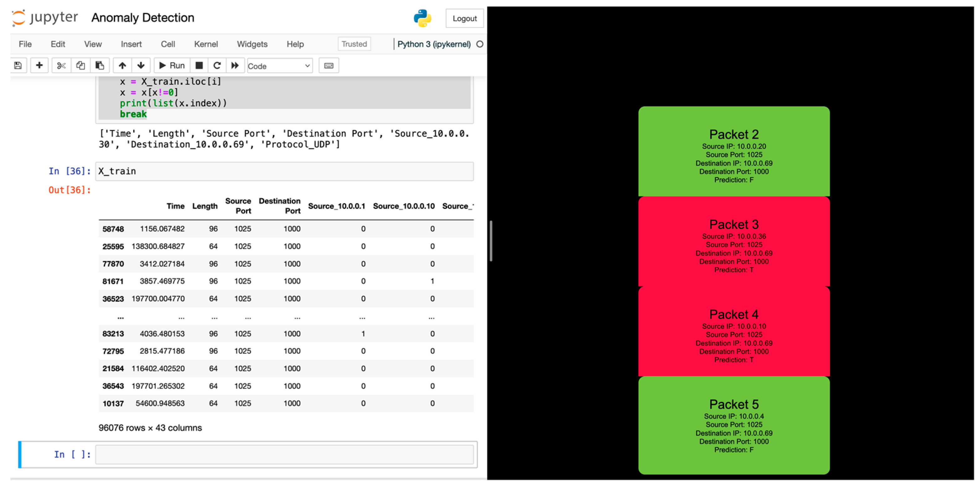Cut the selected cell with the scissors icon
Screen dimensions: 980x490
[61, 65]
